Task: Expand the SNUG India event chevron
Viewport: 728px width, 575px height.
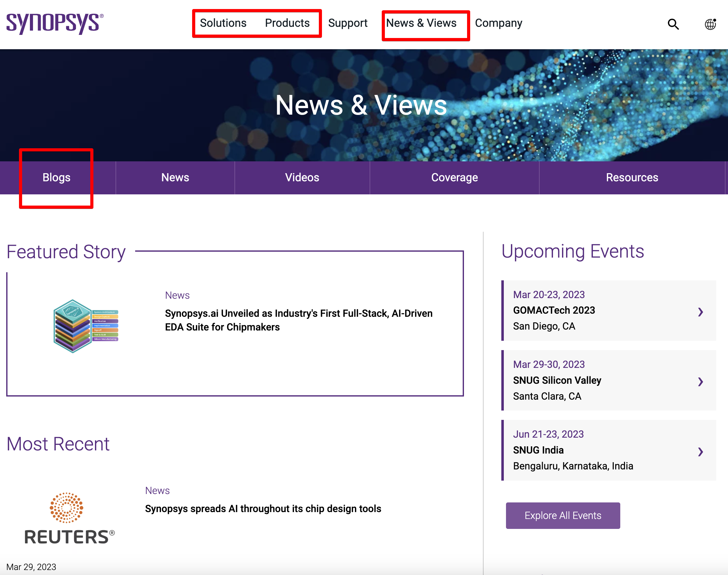Action: click(x=700, y=451)
